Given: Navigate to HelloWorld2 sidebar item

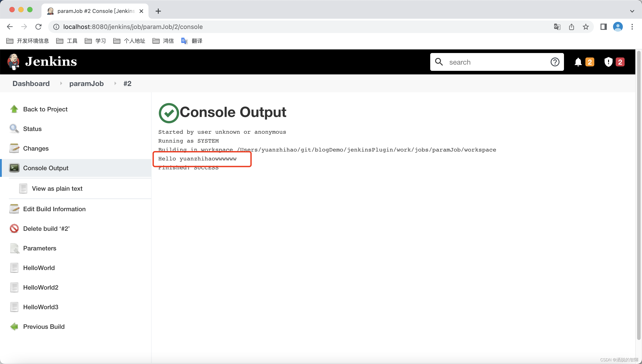Looking at the screenshot, I should 41,287.
